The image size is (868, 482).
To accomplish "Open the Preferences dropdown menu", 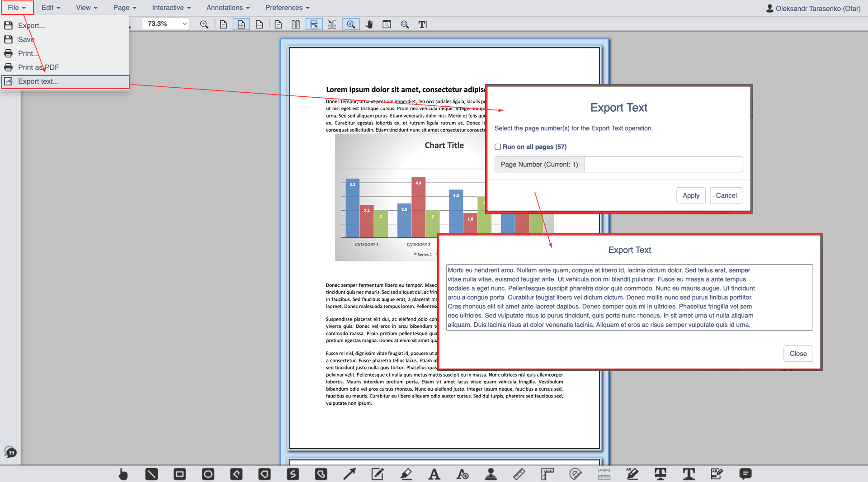I will tap(287, 8).
